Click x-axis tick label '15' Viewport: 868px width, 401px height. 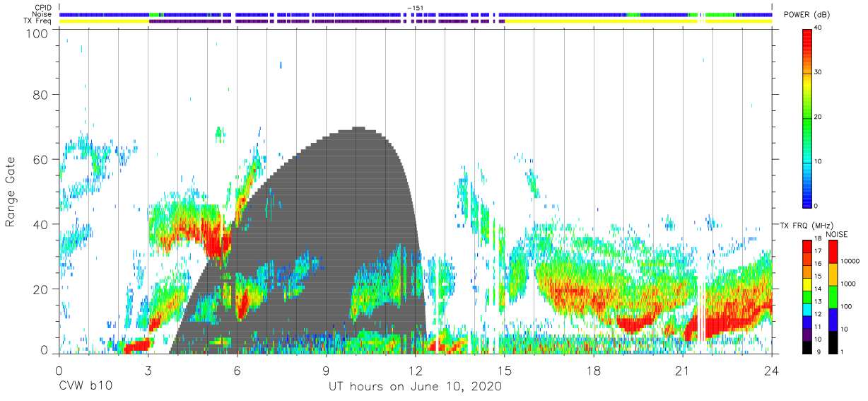504,370
